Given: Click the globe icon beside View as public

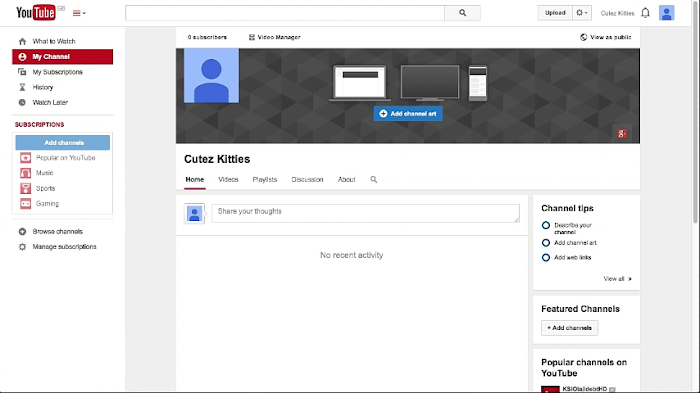Looking at the screenshot, I should (583, 37).
